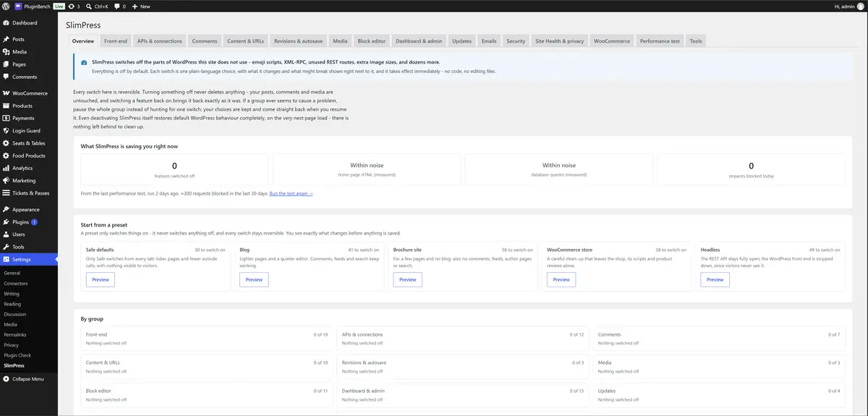
Task: Open the Plugins icon in the sidebar
Action: [x=6, y=222]
